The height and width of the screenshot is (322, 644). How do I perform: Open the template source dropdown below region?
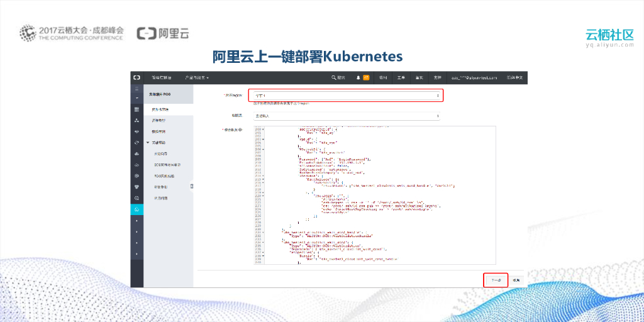click(x=346, y=116)
